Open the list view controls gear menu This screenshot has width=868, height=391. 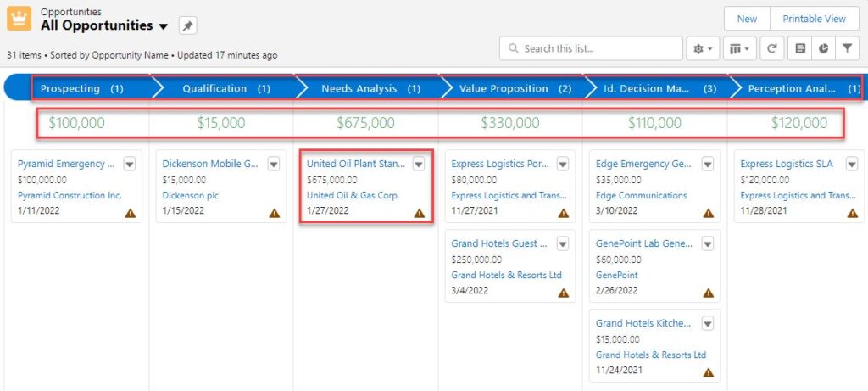click(x=703, y=48)
